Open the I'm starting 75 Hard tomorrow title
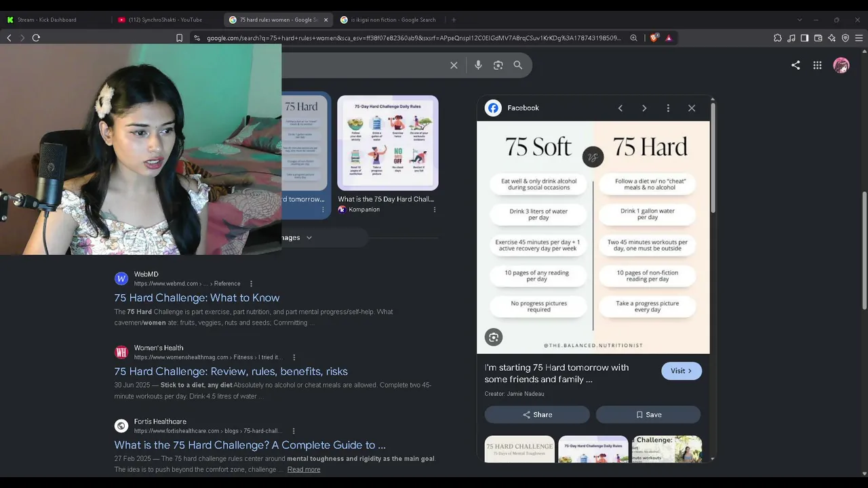 click(557, 373)
